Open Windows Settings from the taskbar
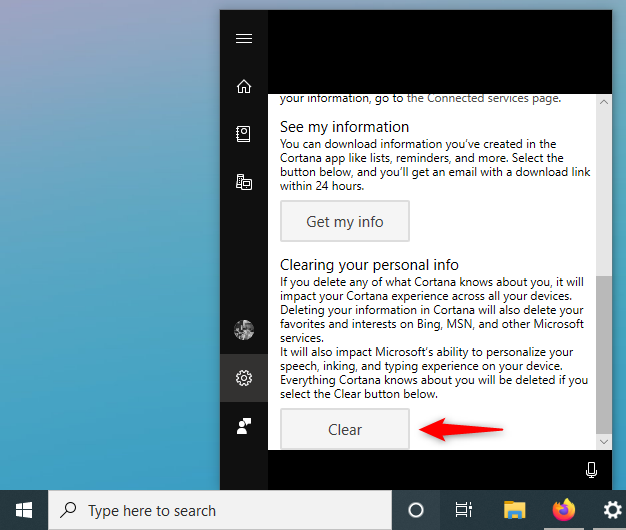This screenshot has width=626, height=530. coord(612,510)
